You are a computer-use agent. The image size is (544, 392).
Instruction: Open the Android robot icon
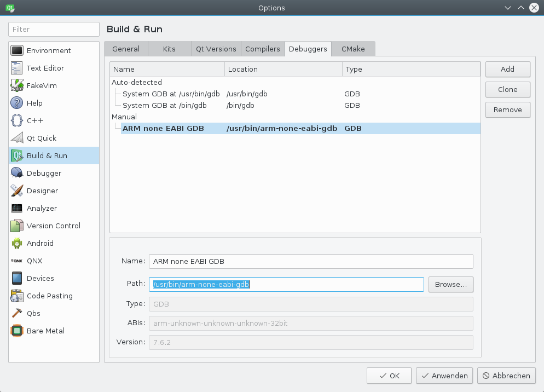(x=16, y=243)
